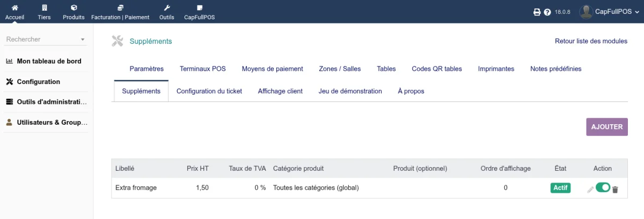Click the Utilisateurs & Groupes person icon
The height and width of the screenshot is (219, 644).
pos(9,122)
